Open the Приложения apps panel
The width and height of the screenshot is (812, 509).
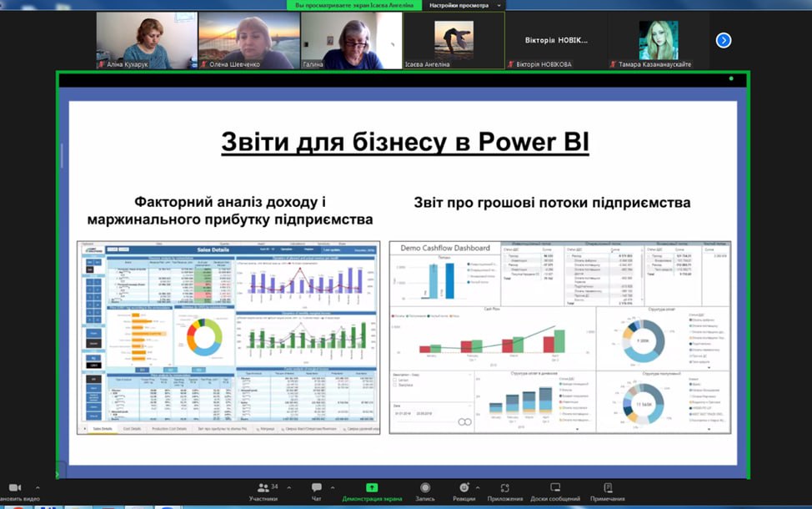[505, 492]
